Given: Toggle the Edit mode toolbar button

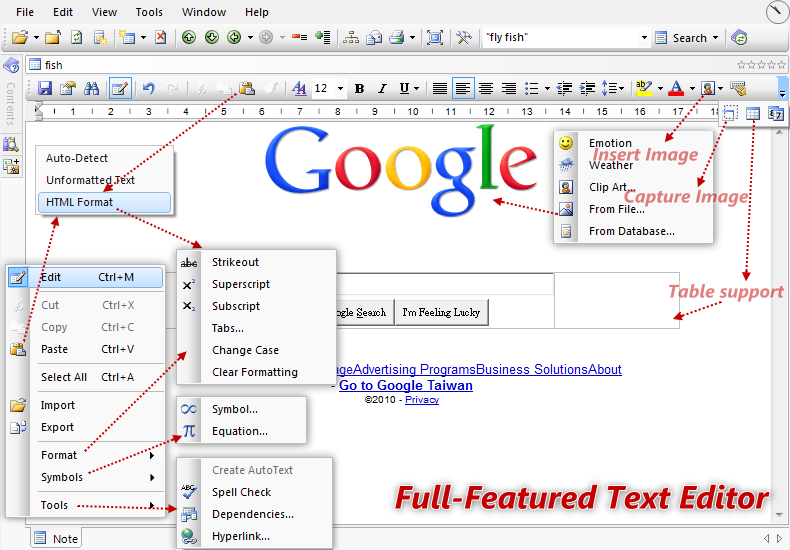Looking at the screenshot, I should click(120, 89).
